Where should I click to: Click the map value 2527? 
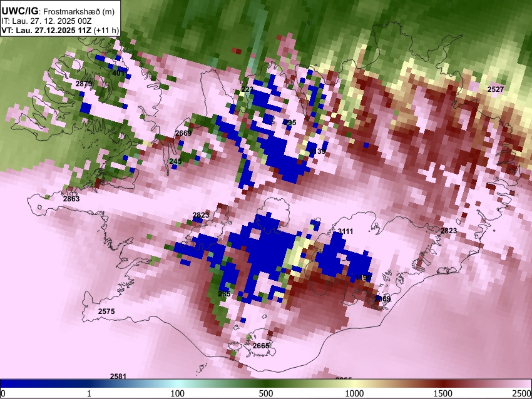[x=496, y=89]
